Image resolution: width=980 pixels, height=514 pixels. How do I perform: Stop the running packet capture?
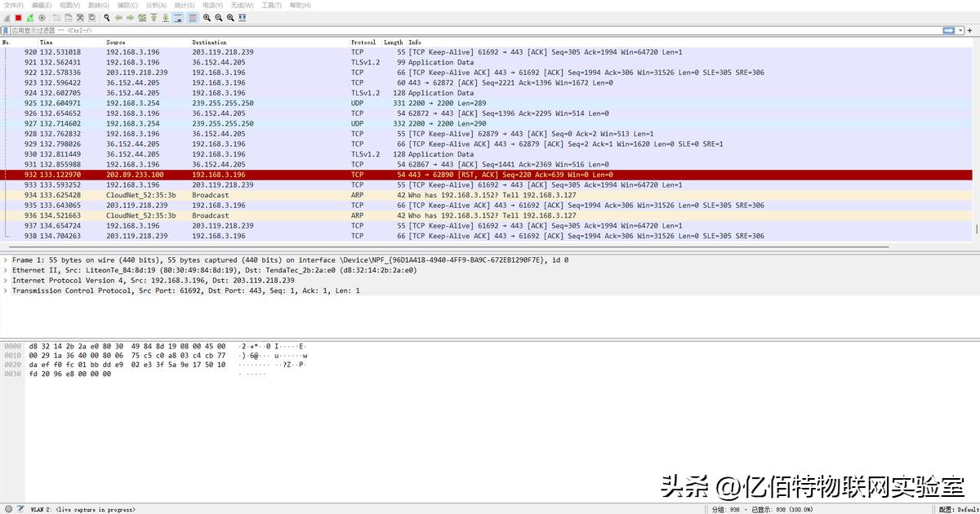(x=18, y=17)
